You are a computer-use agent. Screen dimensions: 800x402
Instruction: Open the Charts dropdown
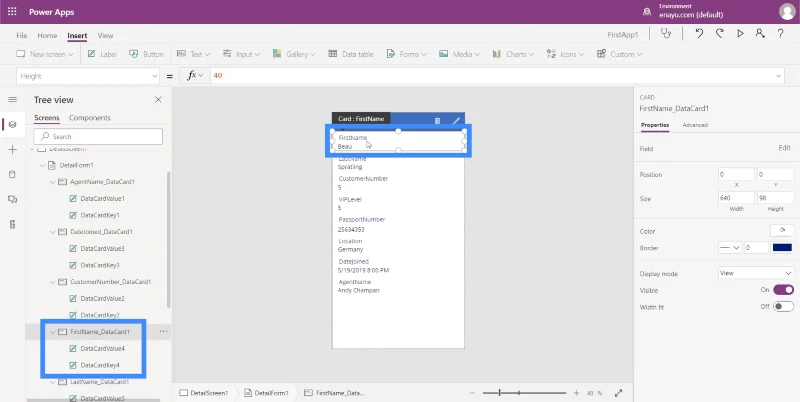point(513,54)
